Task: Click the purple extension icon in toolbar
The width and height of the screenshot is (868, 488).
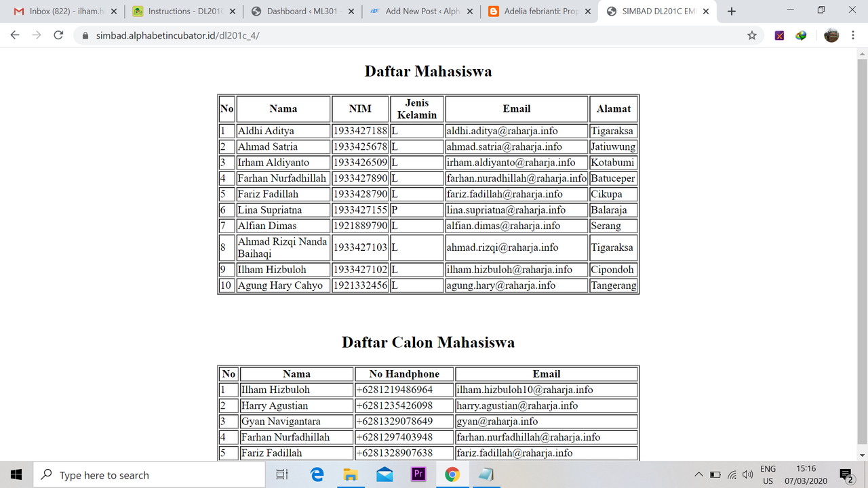Action: (x=779, y=35)
